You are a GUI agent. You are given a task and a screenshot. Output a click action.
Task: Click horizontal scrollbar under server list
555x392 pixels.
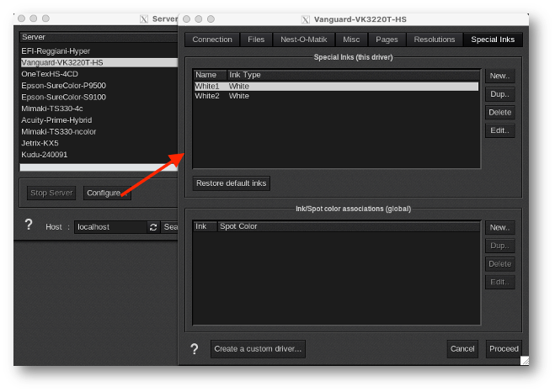99,167
